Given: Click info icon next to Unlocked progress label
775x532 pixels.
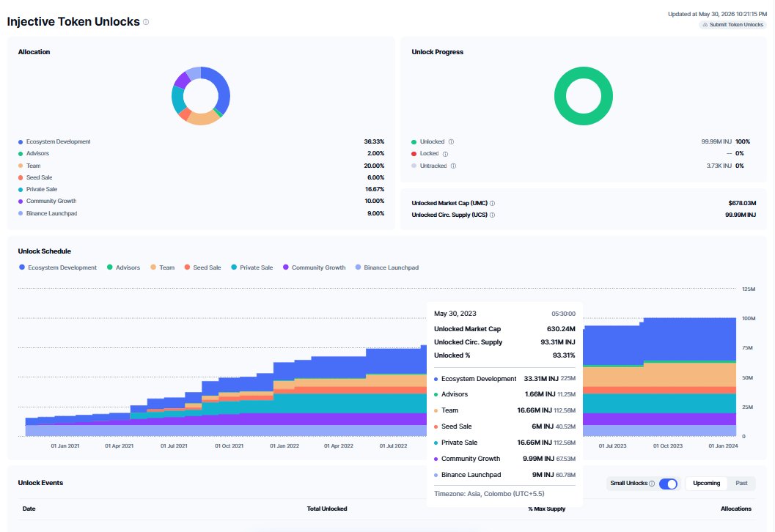Looking at the screenshot, I should pyautogui.click(x=451, y=141).
